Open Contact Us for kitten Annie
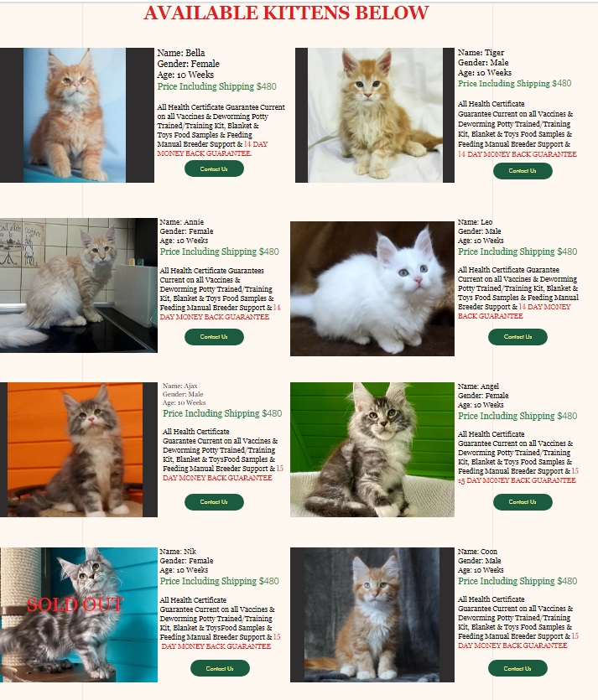598x700 pixels. point(214,337)
